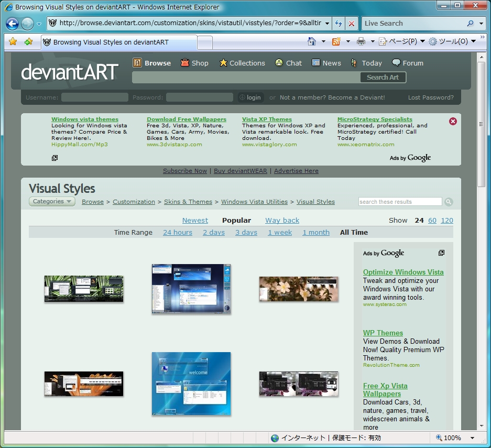Click the Lost Password? link

pyautogui.click(x=431, y=97)
